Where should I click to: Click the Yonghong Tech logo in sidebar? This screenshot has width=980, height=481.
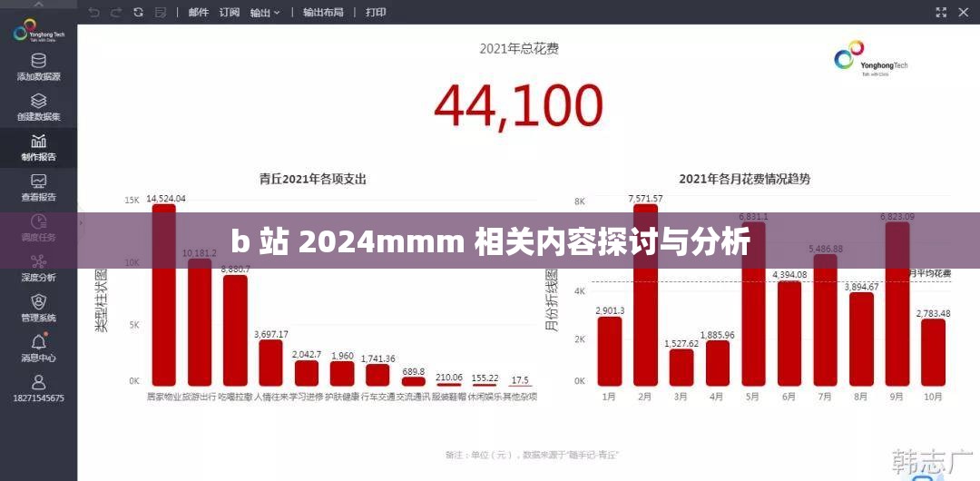(x=38, y=31)
